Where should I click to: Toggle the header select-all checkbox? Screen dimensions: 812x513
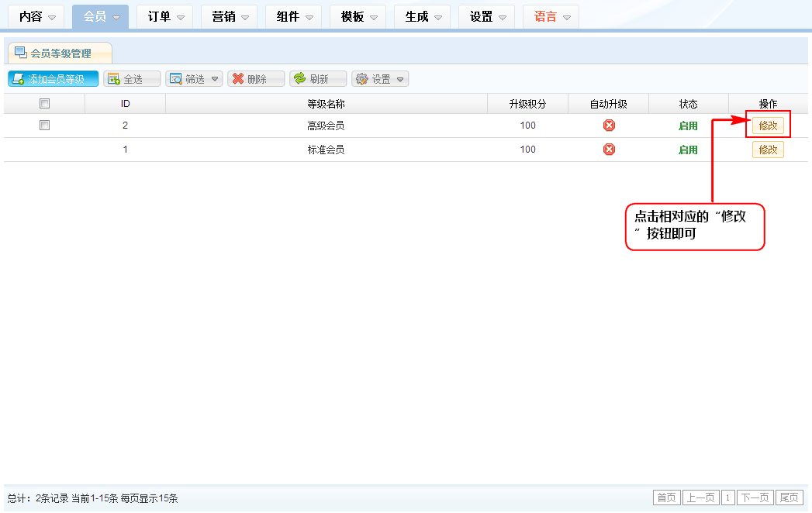44,104
